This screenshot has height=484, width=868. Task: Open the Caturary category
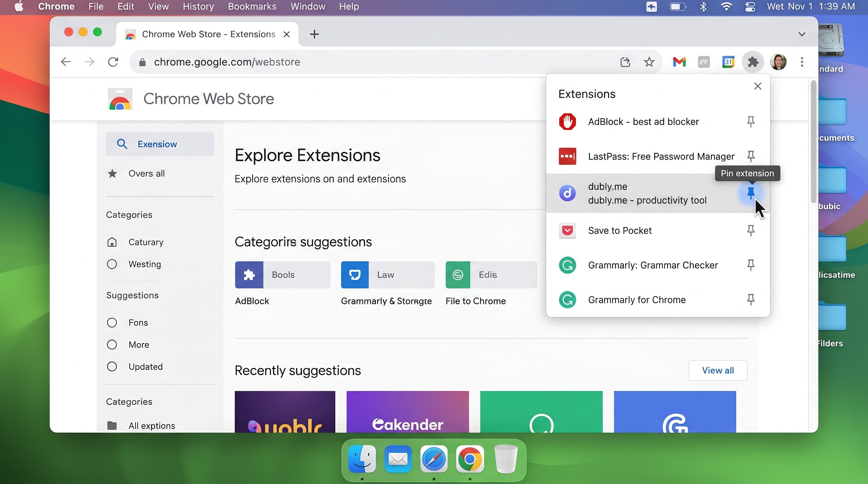146,242
